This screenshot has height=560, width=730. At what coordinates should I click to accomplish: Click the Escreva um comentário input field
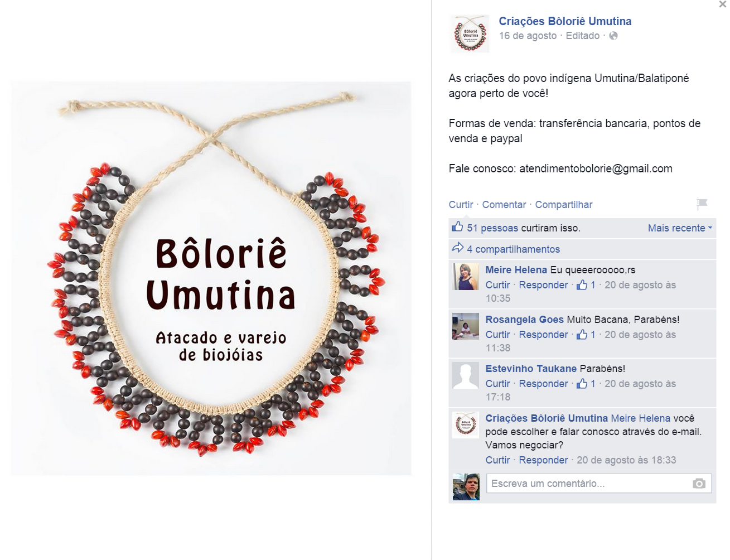click(599, 484)
